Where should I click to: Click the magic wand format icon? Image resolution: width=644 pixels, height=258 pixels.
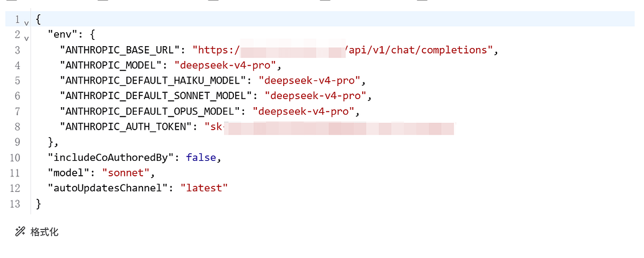tap(20, 232)
